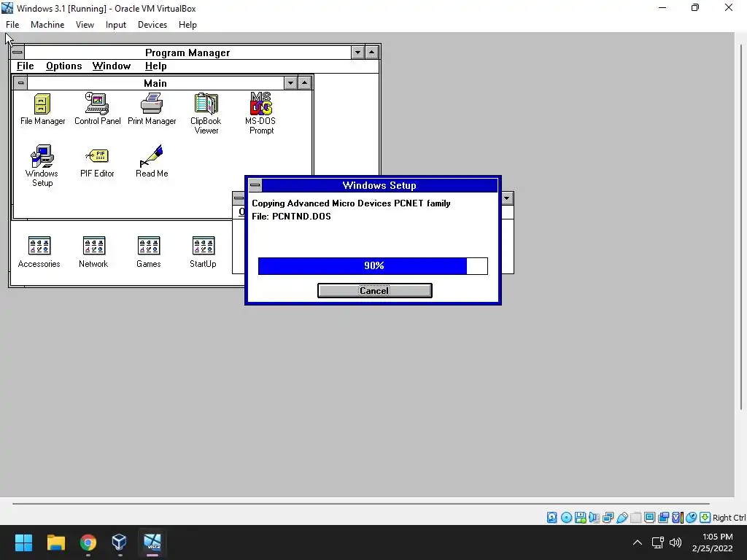Click the VirtualBox window horizontal scrollbar
The width and height of the screenshot is (747, 560).
(x=360, y=503)
